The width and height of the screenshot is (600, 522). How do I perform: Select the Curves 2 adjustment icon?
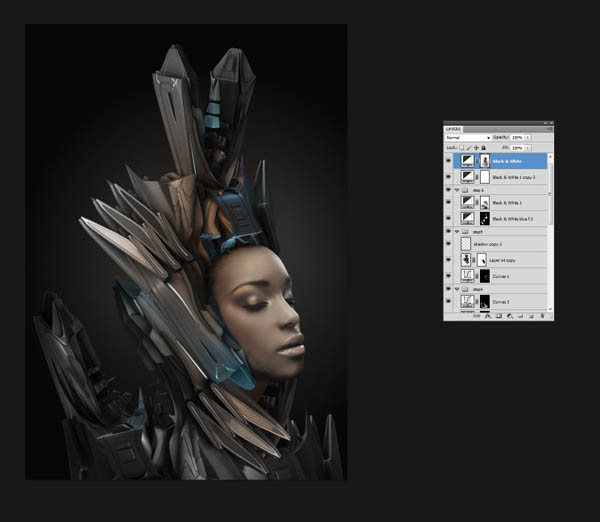(467, 302)
